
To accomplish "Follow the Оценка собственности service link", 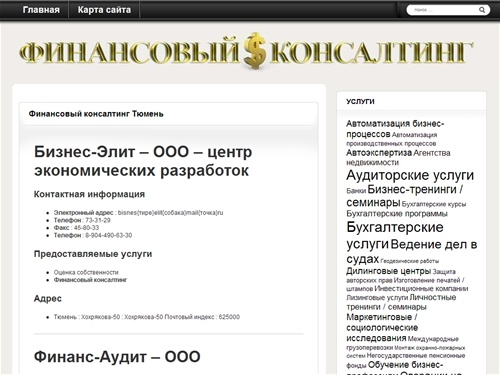I will [86, 272].
